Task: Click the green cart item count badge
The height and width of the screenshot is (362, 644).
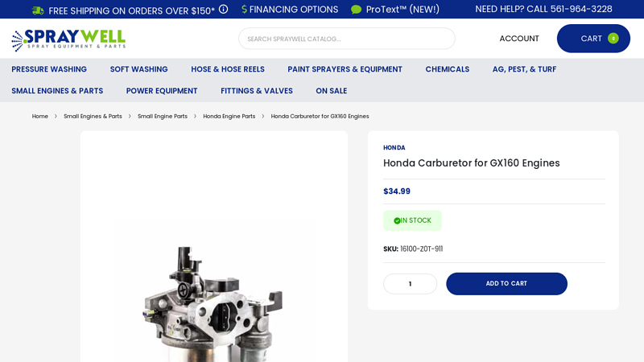Action: point(613,38)
